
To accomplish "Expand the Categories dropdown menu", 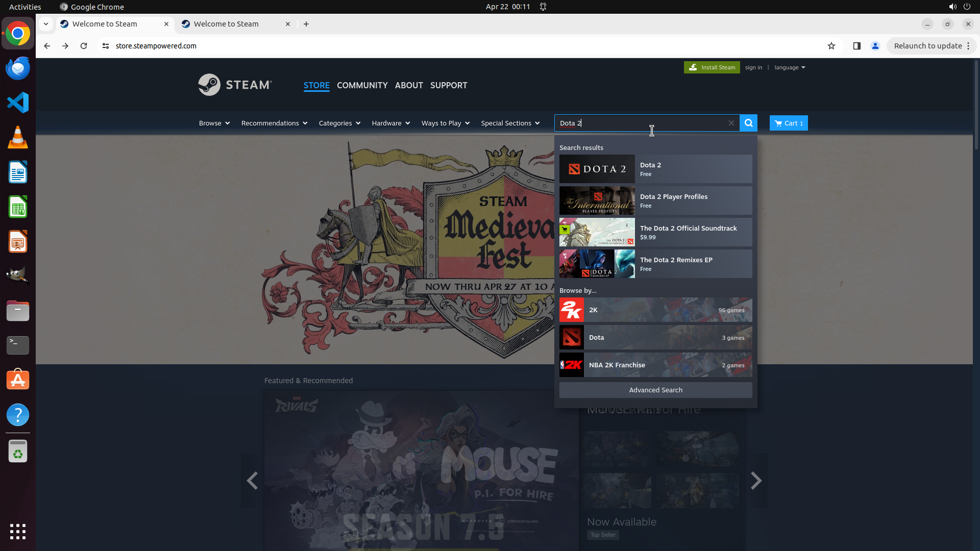I will [x=339, y=123].
